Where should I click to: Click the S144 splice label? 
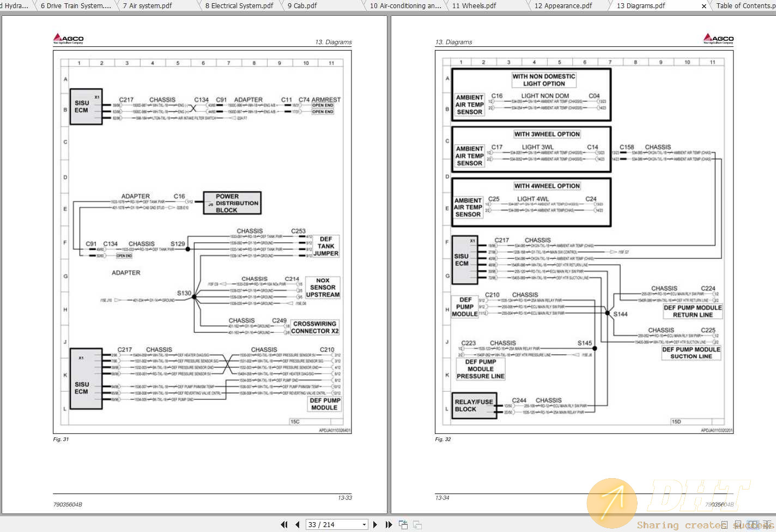[x=620, y=314]
